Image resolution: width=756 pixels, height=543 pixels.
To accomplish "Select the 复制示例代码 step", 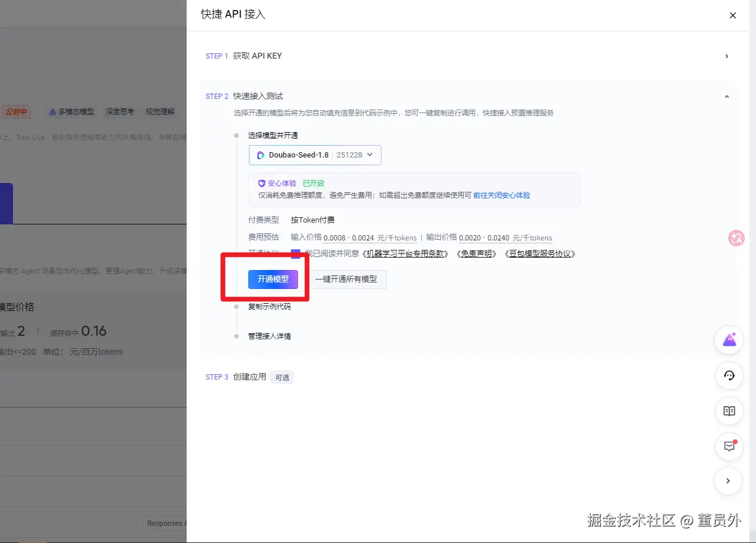I will point(270,307).
